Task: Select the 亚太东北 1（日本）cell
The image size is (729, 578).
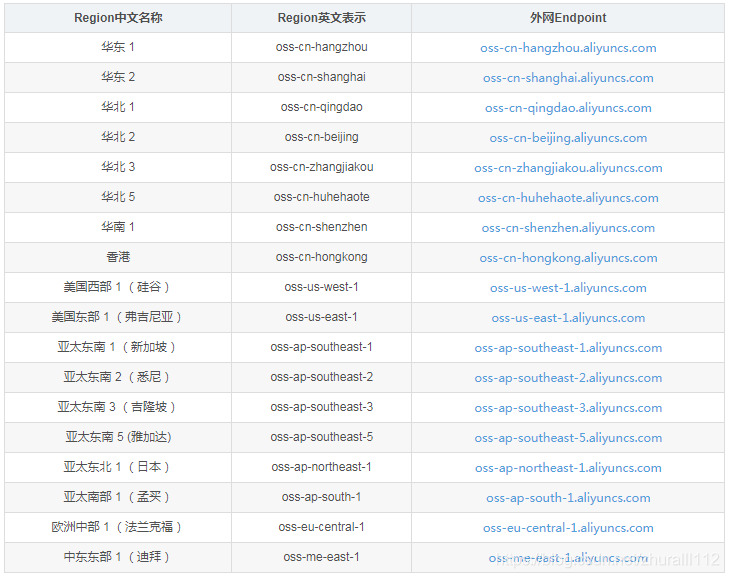Action: click(118, 467)
